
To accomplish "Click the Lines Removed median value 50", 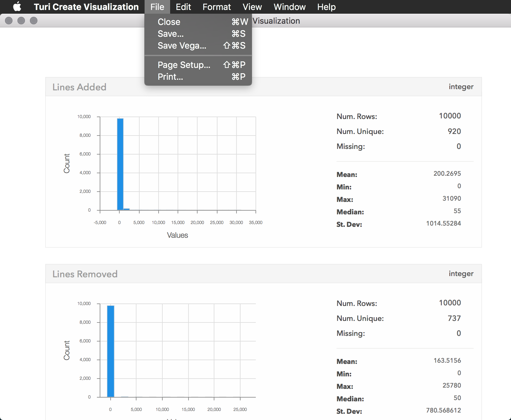I will click(x=457, y=398).
